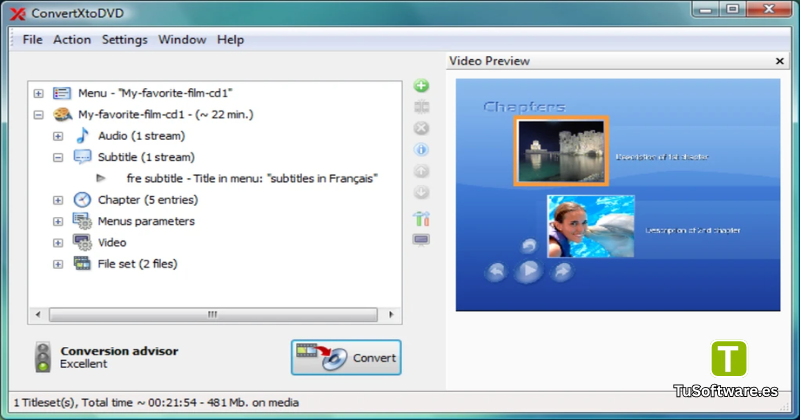Click the film reel icon for My-favorite-film-cd1
This screenshot has width=800, height=420.
point(62,114)
